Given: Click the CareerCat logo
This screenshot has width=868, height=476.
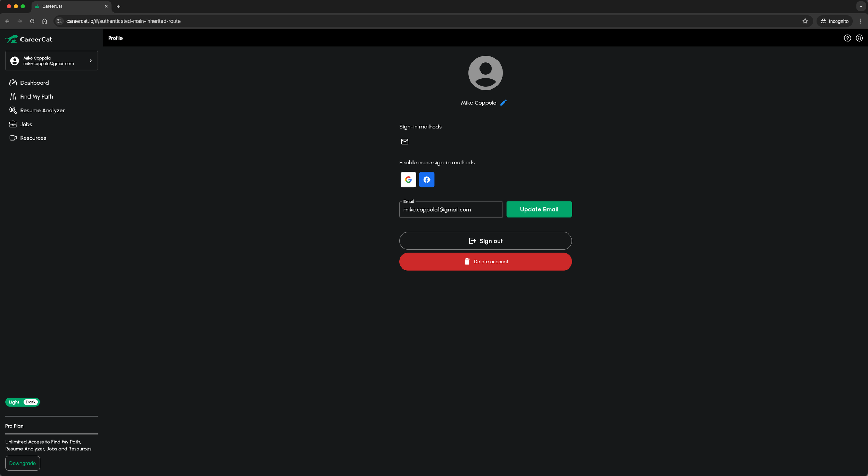Looking at the screenshot, I should (x=29, y=39).
